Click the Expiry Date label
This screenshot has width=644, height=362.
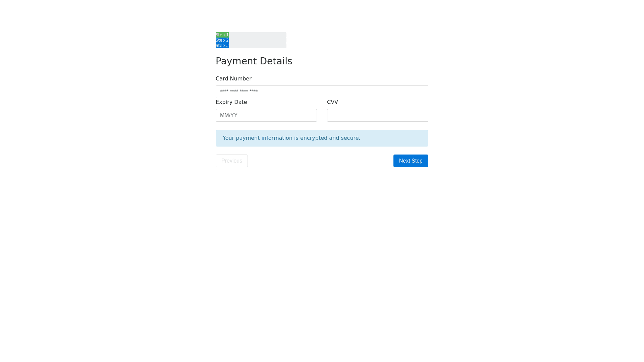231,102
